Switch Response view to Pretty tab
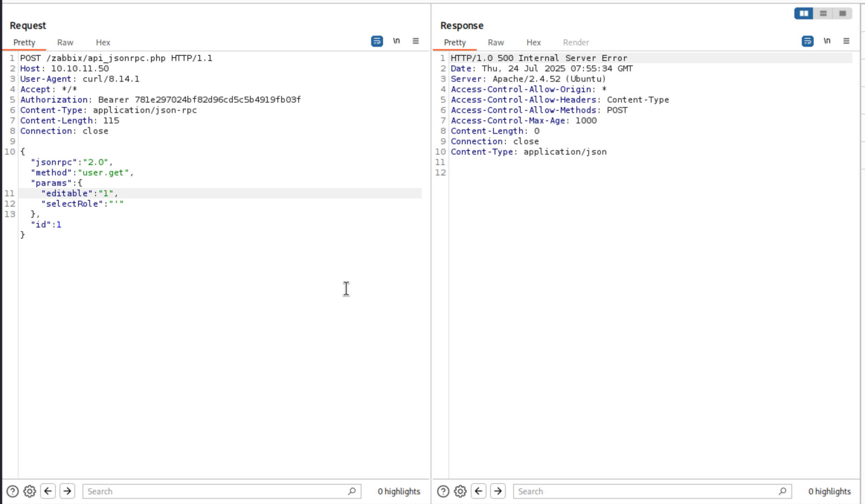Viewport: 865px width, 504px height. point(455,42)
